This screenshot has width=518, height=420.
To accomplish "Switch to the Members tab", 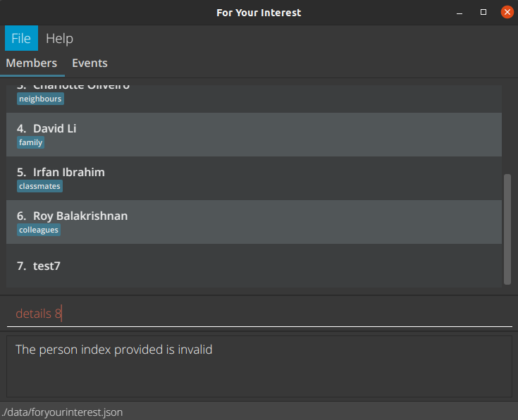I will point(32,63).
